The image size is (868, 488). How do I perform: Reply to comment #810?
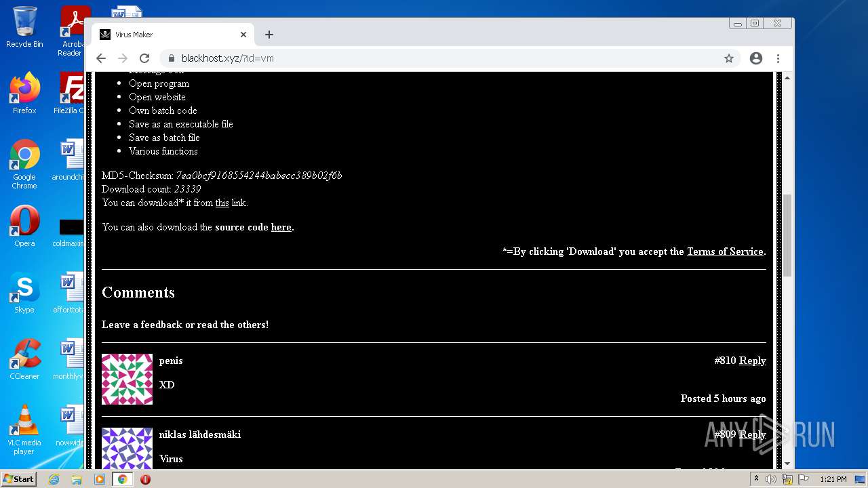click(752, 361)
